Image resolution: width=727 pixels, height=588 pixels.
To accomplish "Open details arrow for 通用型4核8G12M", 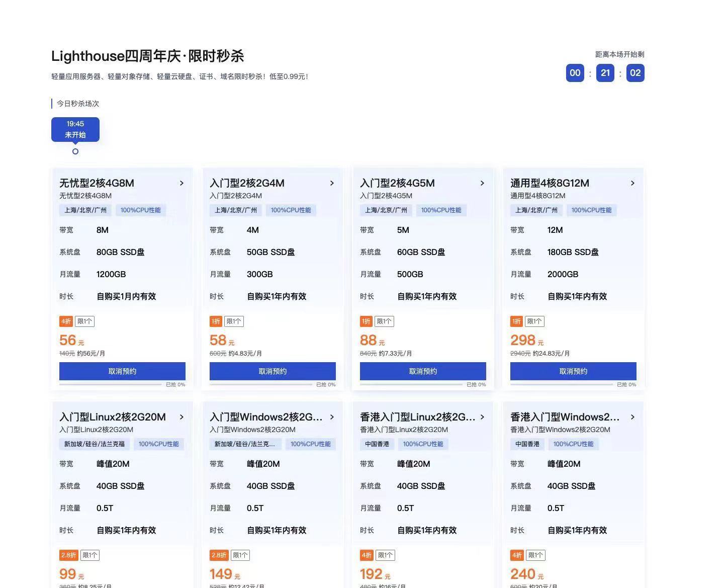I will pos(632,183).
